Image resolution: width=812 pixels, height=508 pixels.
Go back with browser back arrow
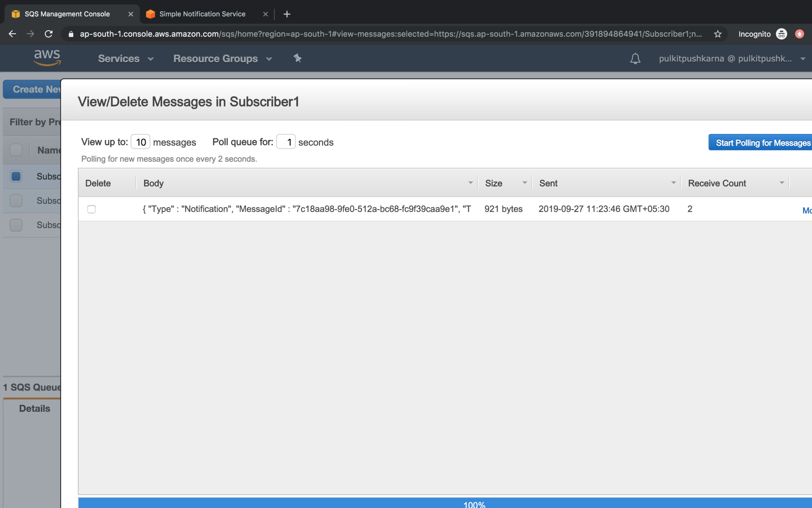12,34
